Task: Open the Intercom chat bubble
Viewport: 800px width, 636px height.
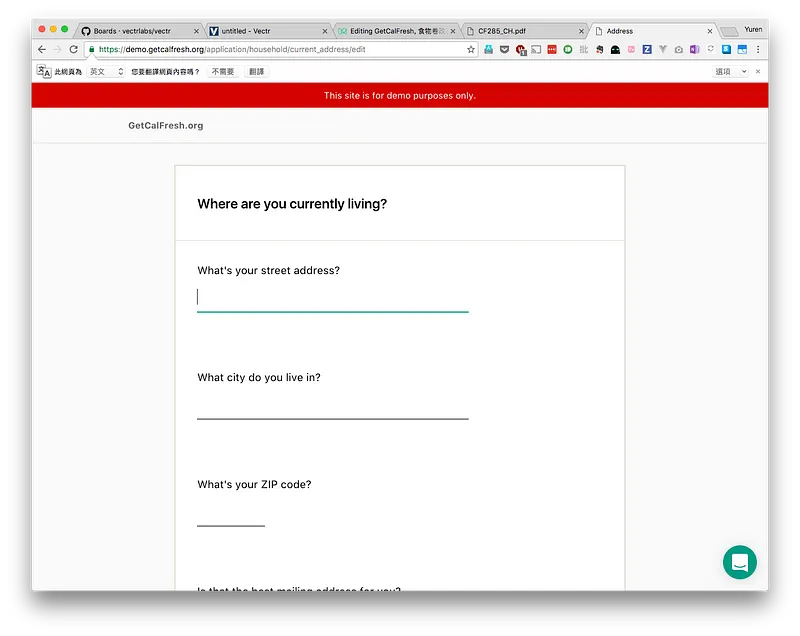Action: [x=739, y=562]
